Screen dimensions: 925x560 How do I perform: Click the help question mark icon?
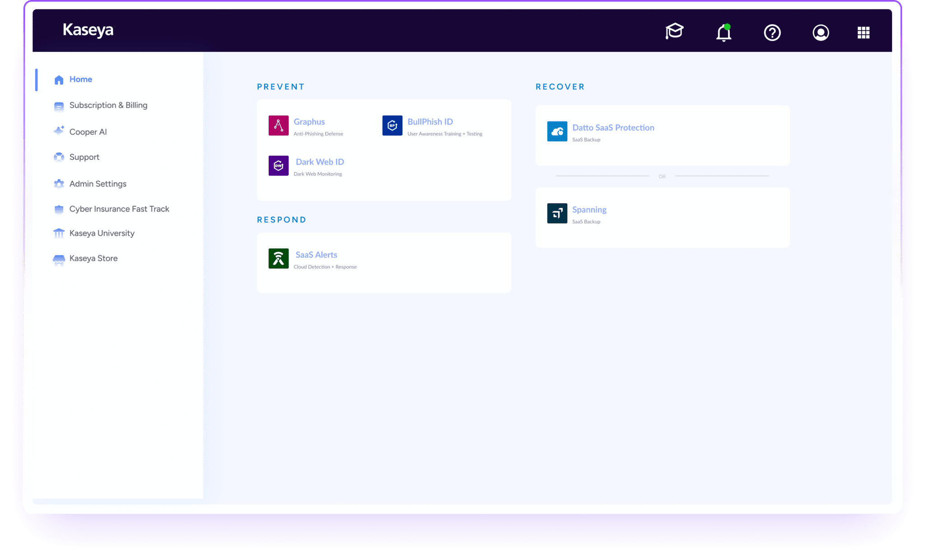tap(772, 33)
